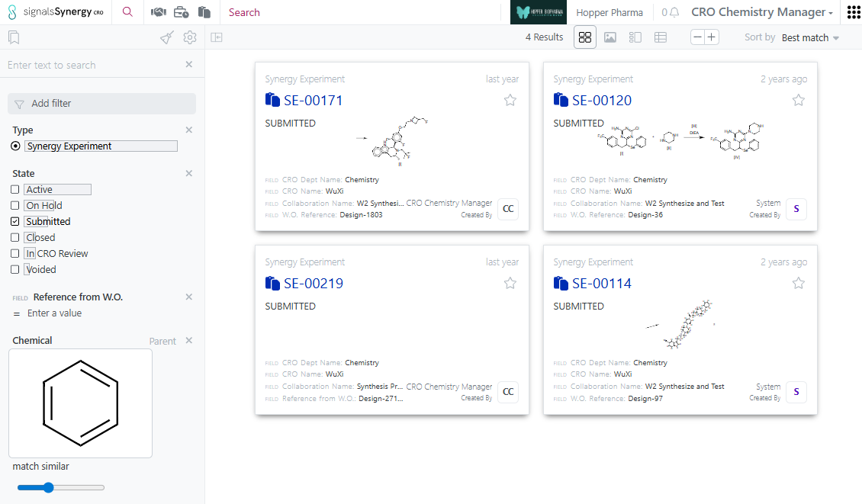
Task: Click the match similar slider handle
Action: 48,487
